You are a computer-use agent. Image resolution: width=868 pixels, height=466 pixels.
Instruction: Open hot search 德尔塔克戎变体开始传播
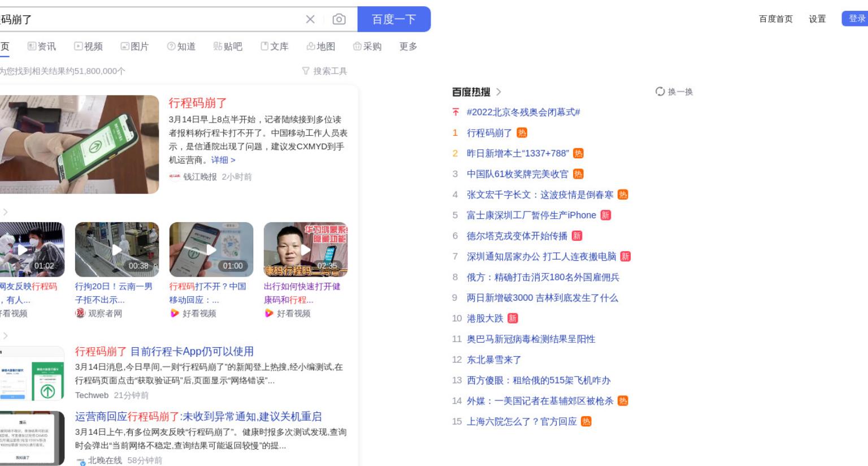click(517, 236)
